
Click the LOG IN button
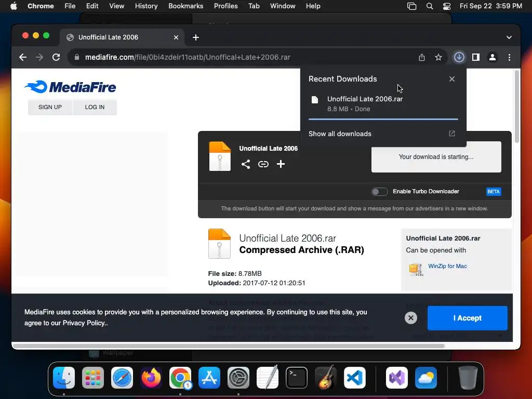click(95, 107)
